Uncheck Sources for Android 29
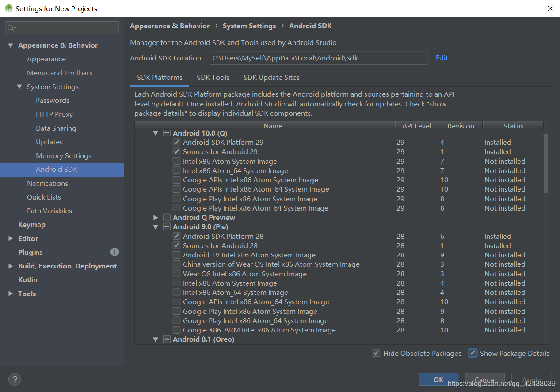This screenshot has width=560, height=392. pyautogui.click(x=176, y=151)
